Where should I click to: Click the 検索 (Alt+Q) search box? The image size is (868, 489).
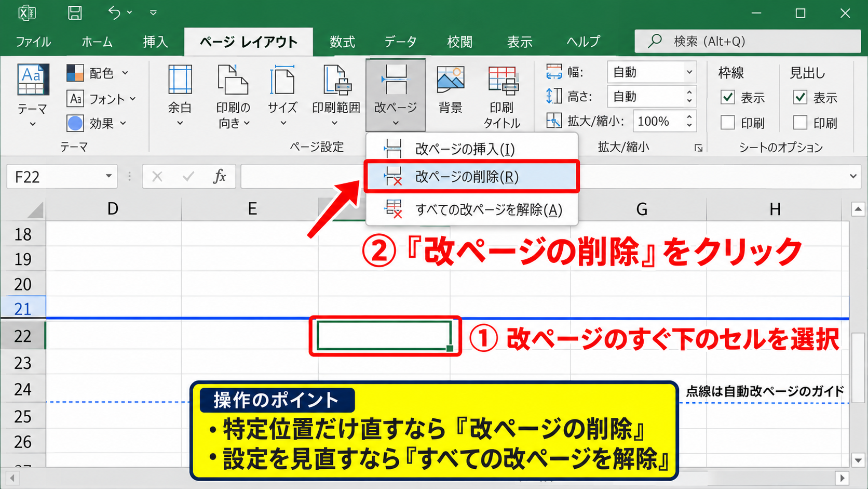click(748, 41)
